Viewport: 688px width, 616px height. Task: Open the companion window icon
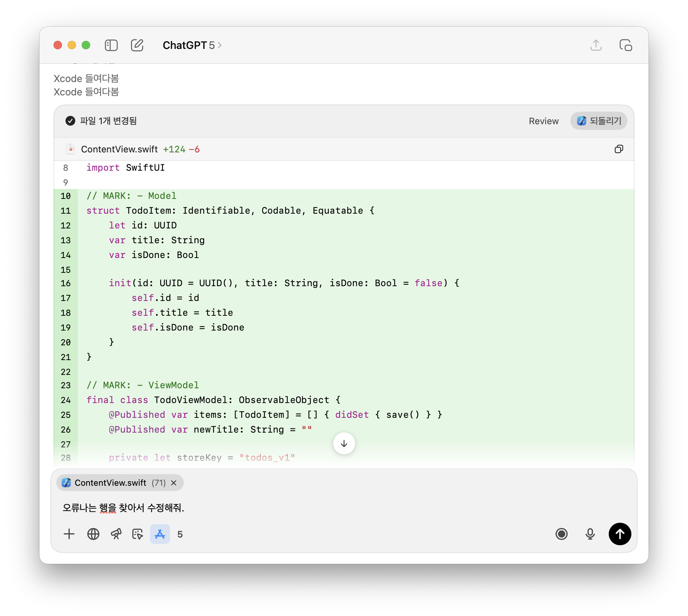pos(626,45)
